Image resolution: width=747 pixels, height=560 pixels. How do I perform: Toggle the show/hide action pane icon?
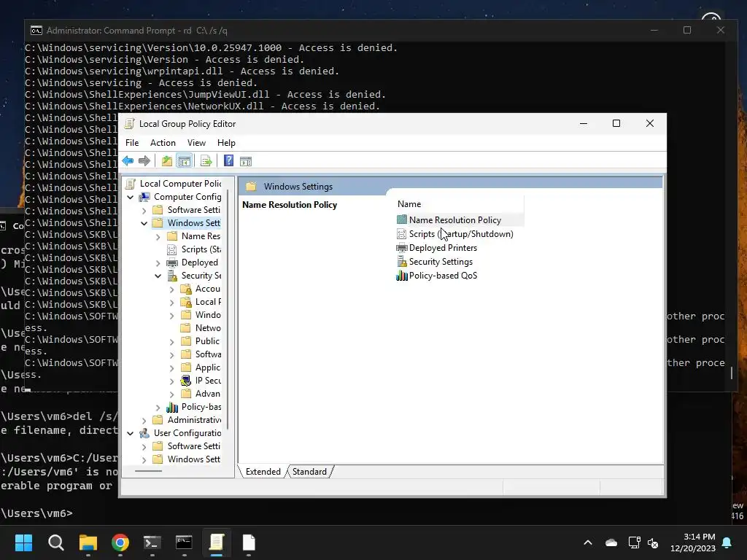coord(246,161)
